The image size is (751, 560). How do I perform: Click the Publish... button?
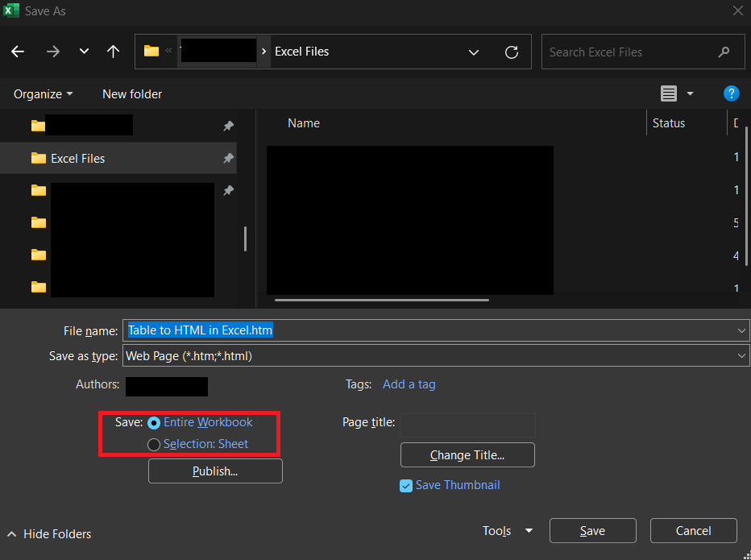(x=215, y=471)
